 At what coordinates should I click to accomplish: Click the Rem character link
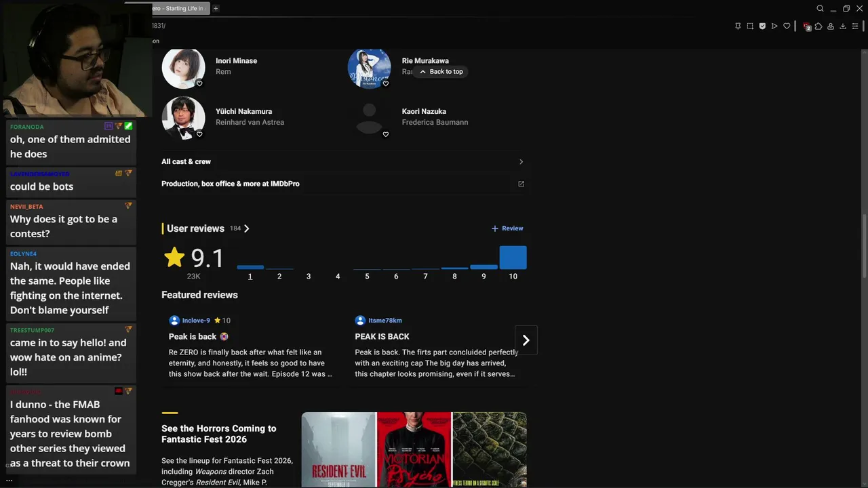click(223, 72)
